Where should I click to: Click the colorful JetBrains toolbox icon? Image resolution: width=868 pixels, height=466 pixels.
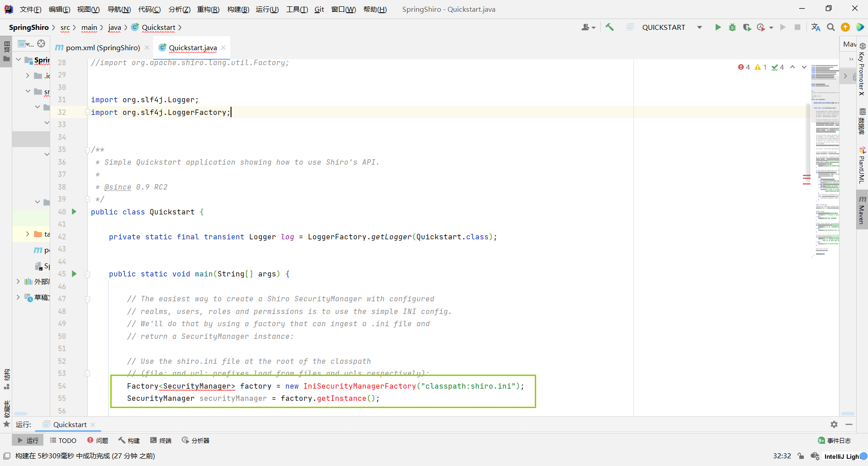pos(860,28)
